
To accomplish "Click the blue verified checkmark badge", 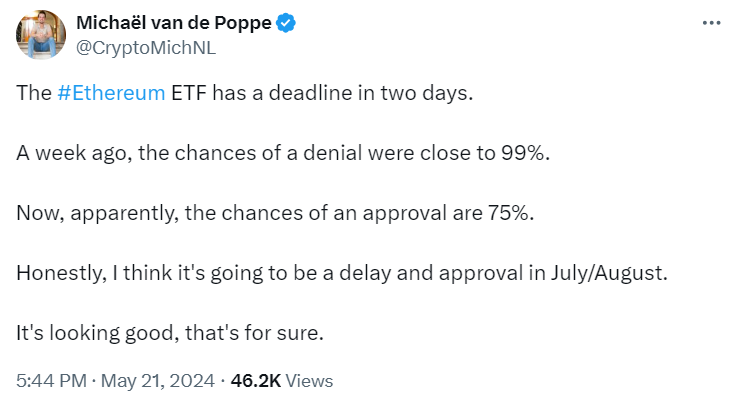I will (x=286, y=23).
